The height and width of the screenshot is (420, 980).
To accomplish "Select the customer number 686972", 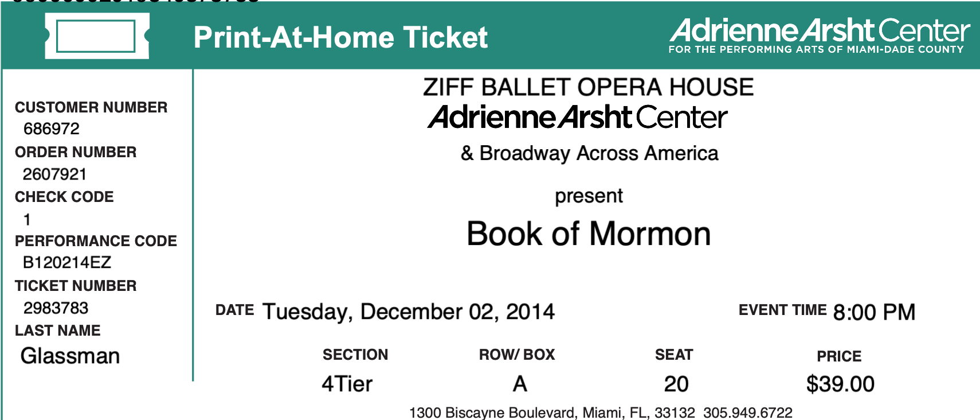I will [x=52, y=129].
